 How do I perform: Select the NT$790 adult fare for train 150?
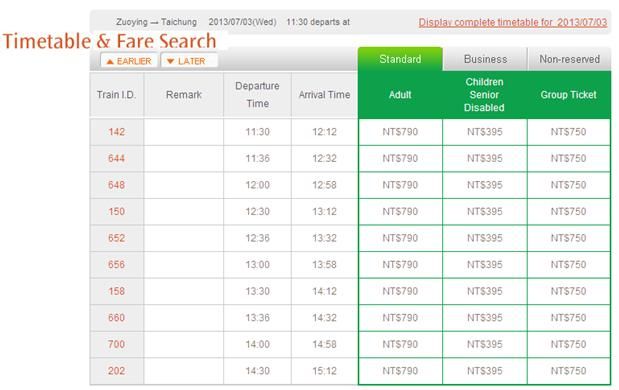pyautogui.click(x=400, y=212)
